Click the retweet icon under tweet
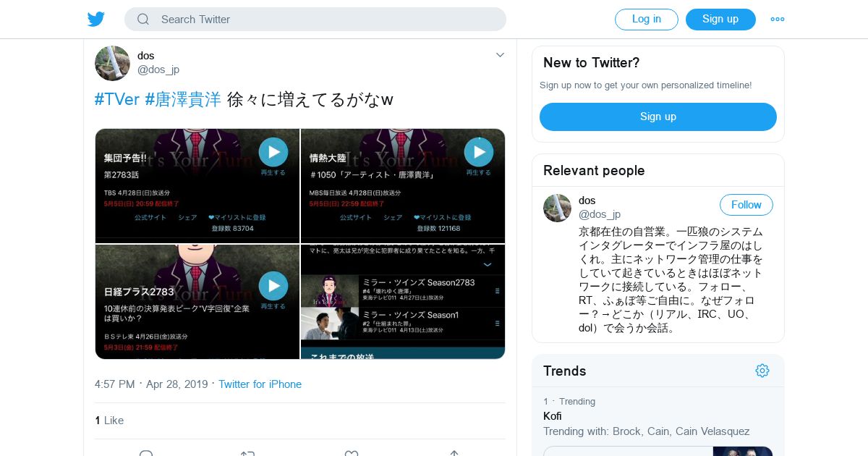 247,453
